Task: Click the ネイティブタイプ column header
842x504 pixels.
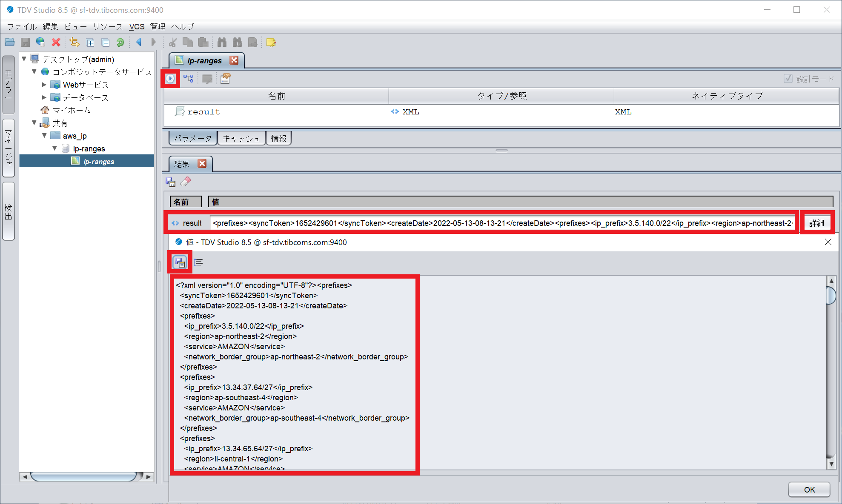Action: point(727,96)
